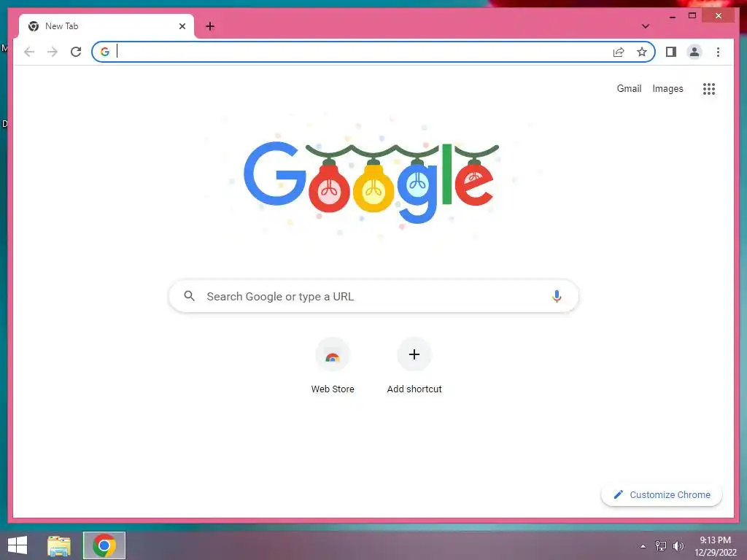Viewport: 747px width, 560px height.
Task: Click the Google holiday lights doodle
Action: pos(371,183)
